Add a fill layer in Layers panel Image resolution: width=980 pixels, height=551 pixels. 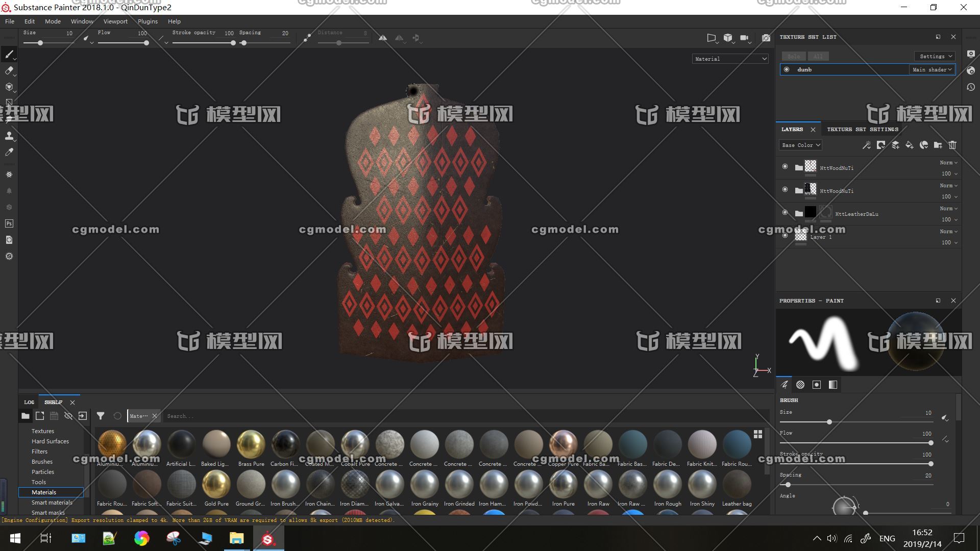point(910,145)
